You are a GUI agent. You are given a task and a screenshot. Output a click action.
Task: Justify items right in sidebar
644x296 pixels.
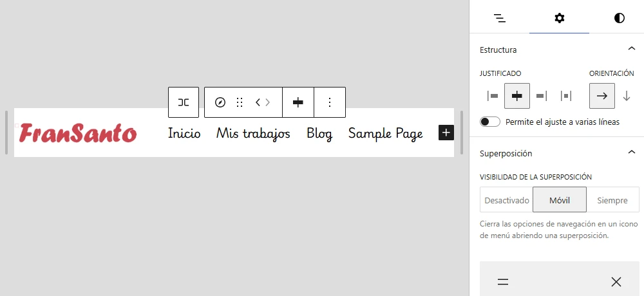[x=542, y=96]
